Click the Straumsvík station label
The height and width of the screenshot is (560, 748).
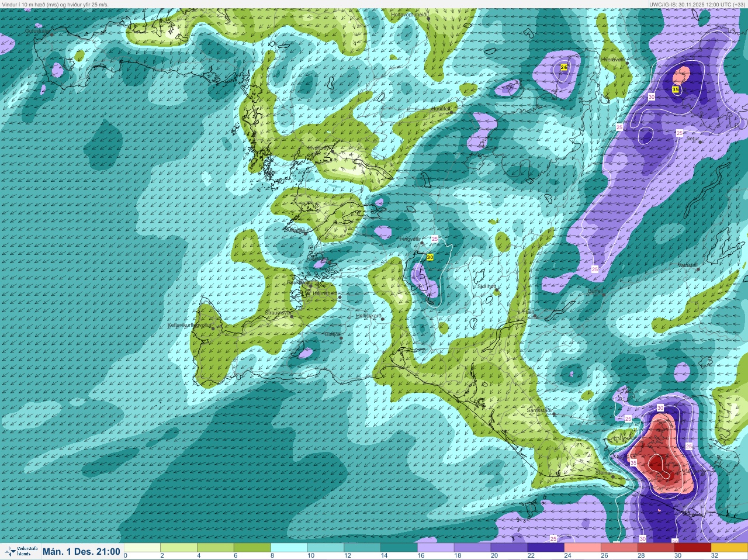[x=278, y=313]
